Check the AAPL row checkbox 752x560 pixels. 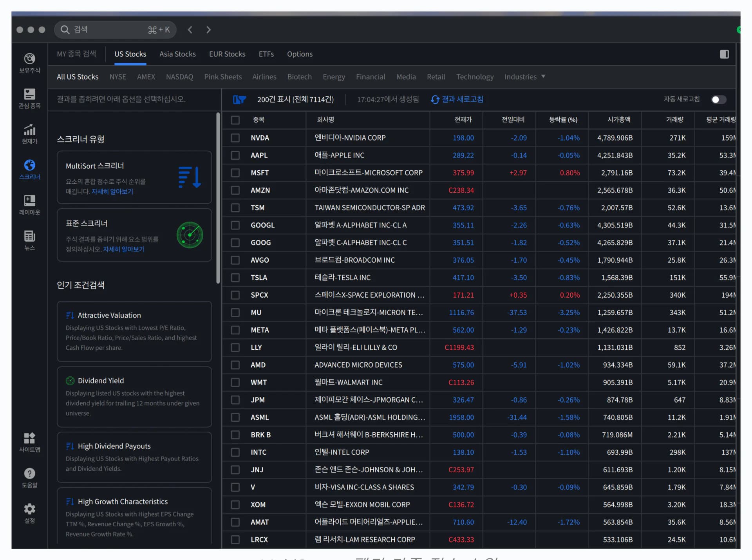tap(235, 155)
